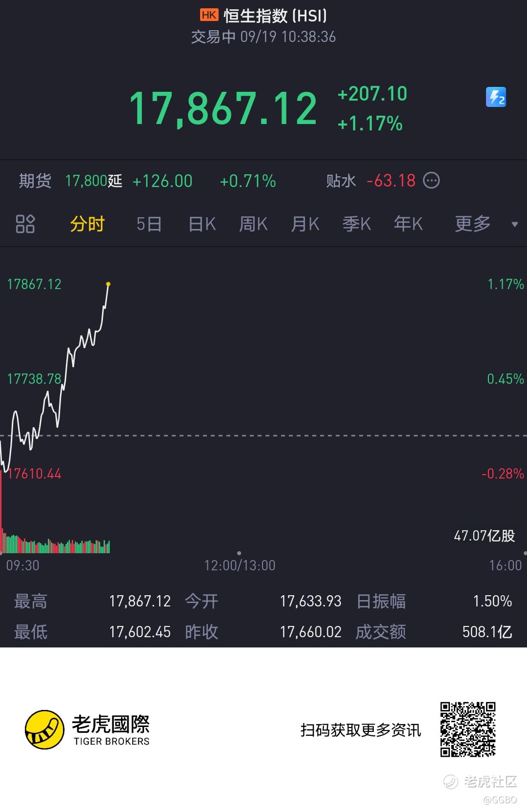Switch to the 5日 chart tab
This screenshot has height=812, width=527.
[149, 224]
